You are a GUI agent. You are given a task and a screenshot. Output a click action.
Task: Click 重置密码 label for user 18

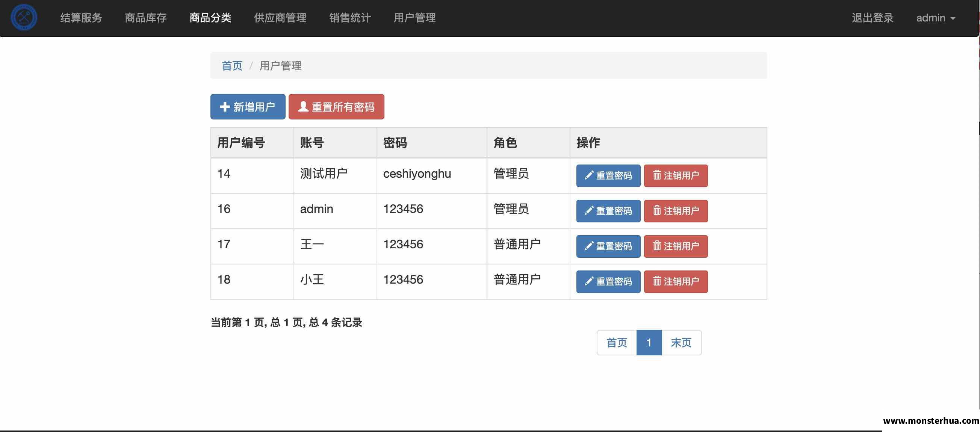pos(614,282)
